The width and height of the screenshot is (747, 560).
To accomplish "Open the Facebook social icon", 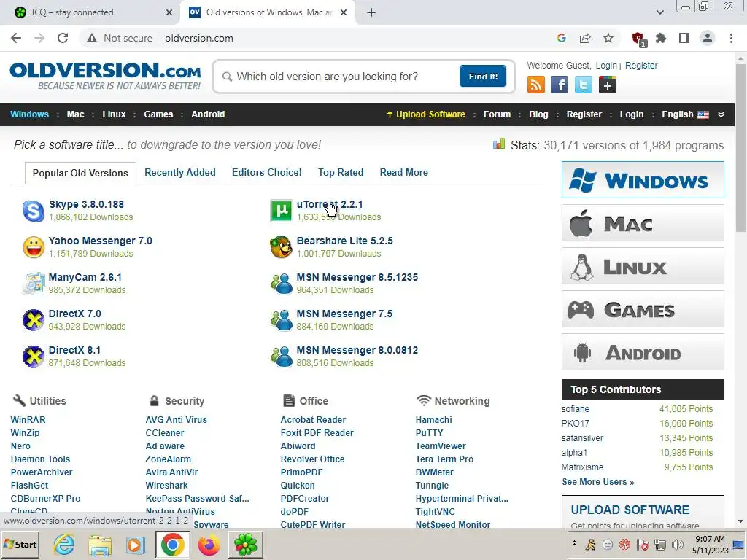I will (560, 85).
